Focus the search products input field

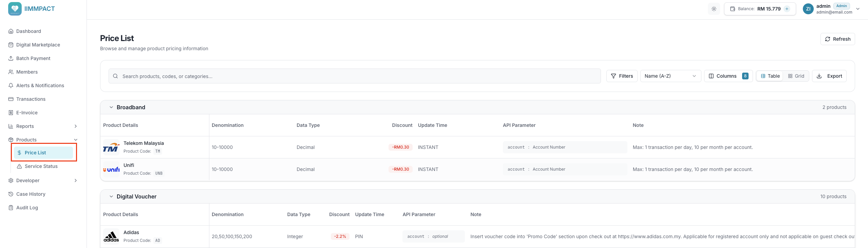coord(355,76)
